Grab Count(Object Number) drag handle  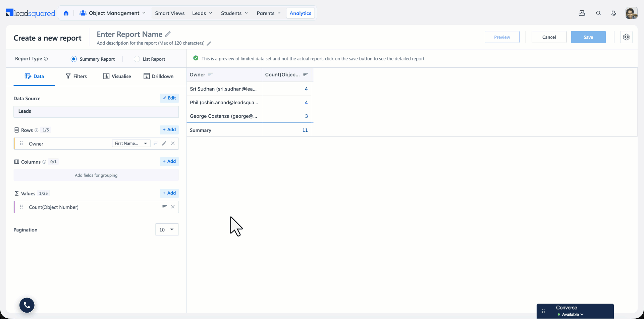coord(21,207)
